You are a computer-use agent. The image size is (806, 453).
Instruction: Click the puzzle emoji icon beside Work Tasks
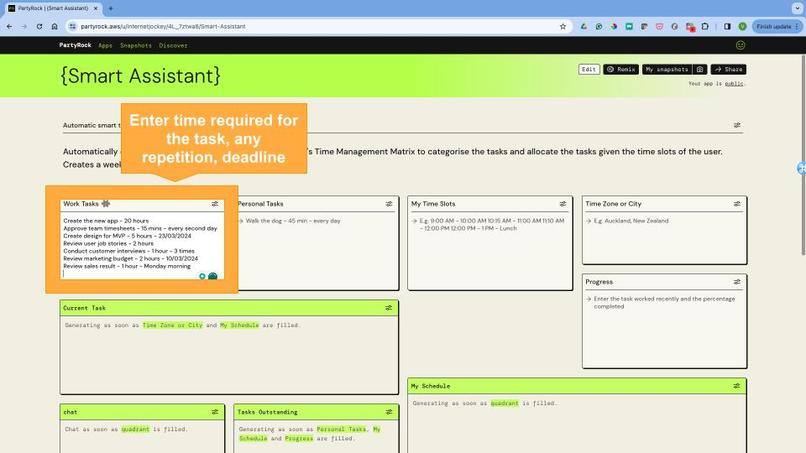(x=106, y=204)
